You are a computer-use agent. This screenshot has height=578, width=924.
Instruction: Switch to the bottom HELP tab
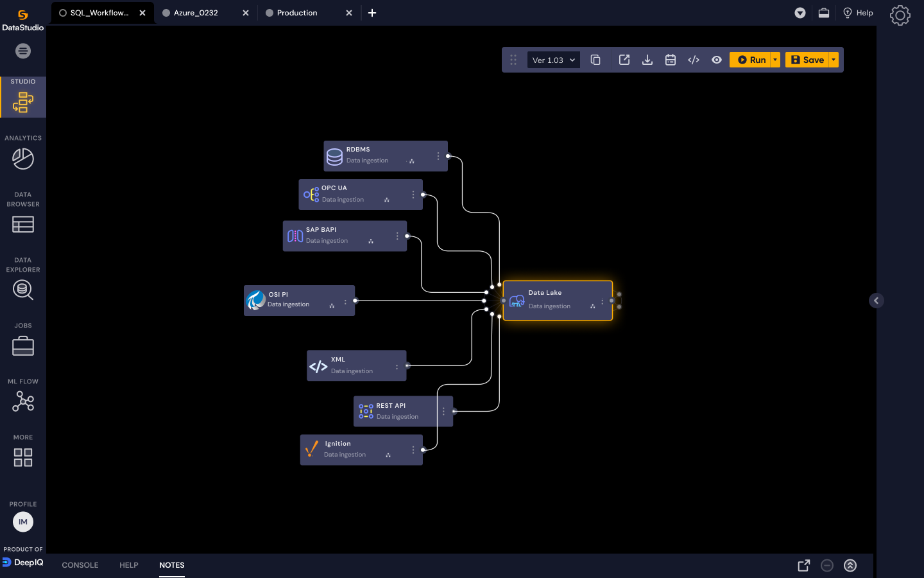(x=129, y=565)
